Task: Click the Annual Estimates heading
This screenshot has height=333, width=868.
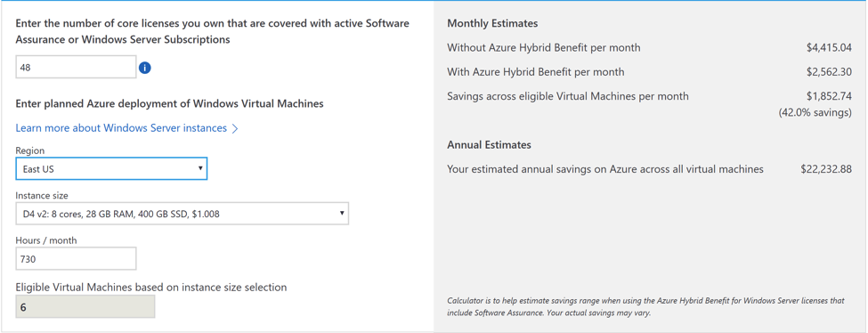Action: [489, 145]
